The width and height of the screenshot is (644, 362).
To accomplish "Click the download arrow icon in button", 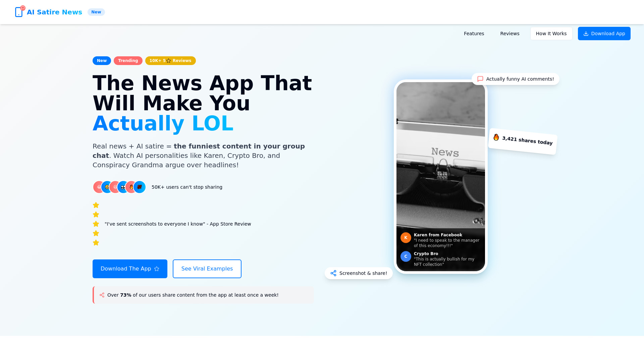I will (586, 34).
